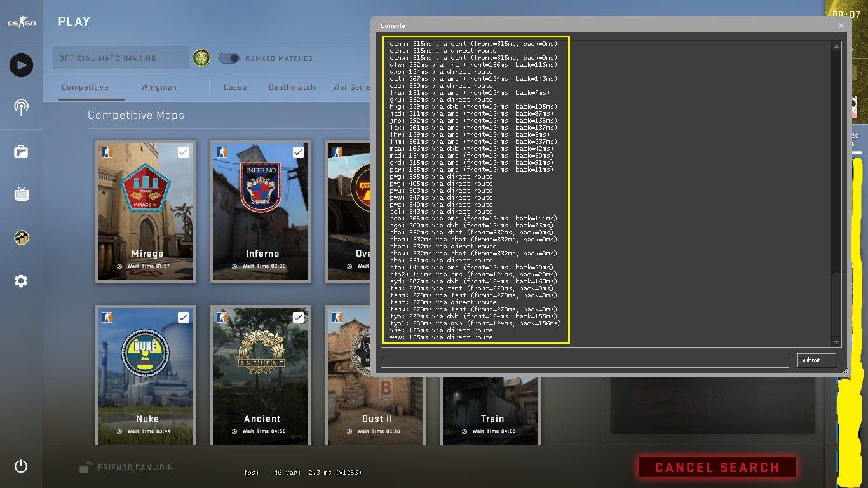868x488 pixels.
Task: Click console line 'pwu: 503ms via direct route'
Action: tap(441, 190)
